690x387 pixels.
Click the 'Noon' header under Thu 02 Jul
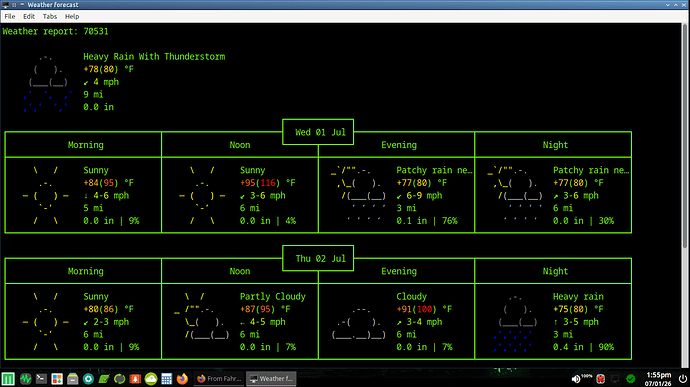(x=240, y=271)
